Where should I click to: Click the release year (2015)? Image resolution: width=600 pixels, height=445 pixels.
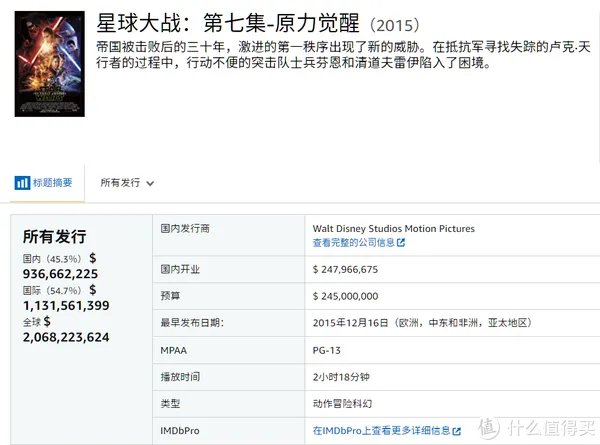395,25
